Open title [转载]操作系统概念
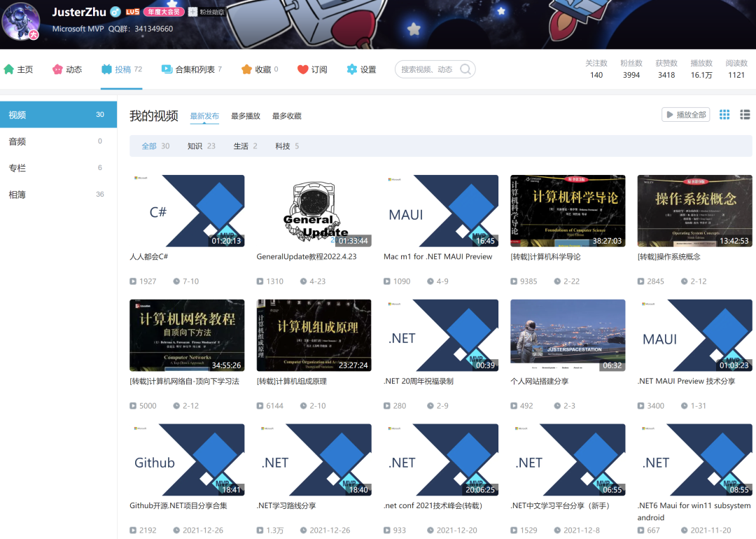This screenshot has height=539, width=756. [x=668, y=256]
